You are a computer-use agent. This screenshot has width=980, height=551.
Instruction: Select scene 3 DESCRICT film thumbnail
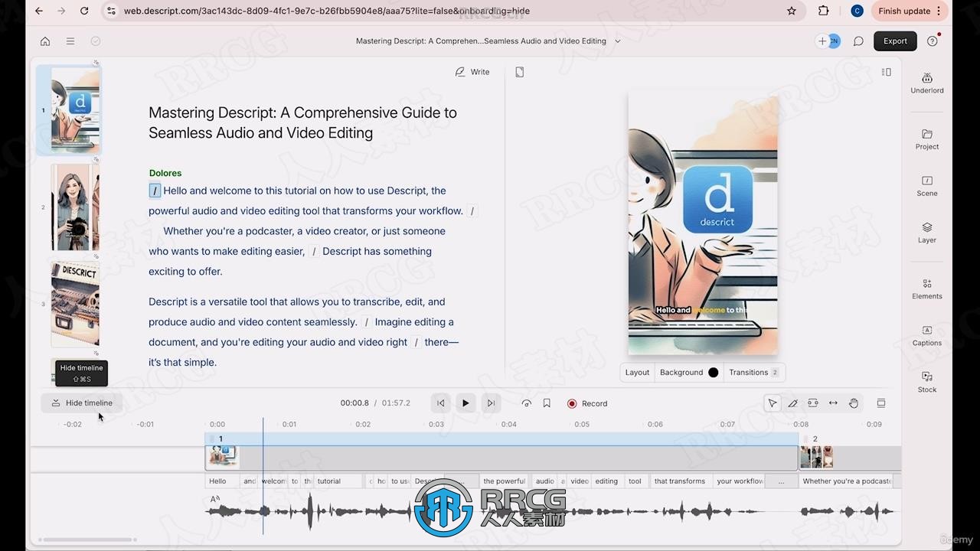(x=75, y=304)
